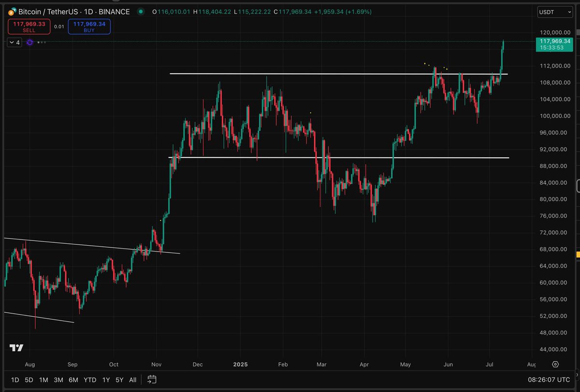
Task: Click the Sep label on time axis
Action: [72, 364]
